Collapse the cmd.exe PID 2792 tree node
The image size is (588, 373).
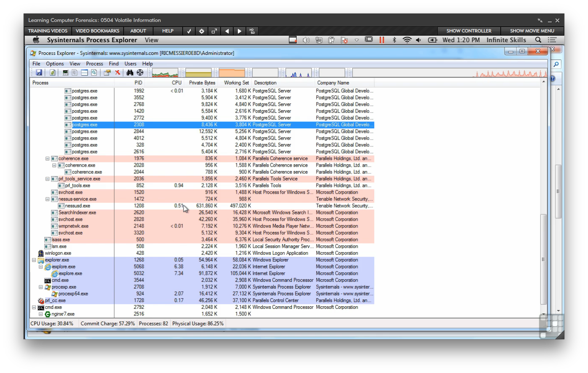(x=34, y=307)
